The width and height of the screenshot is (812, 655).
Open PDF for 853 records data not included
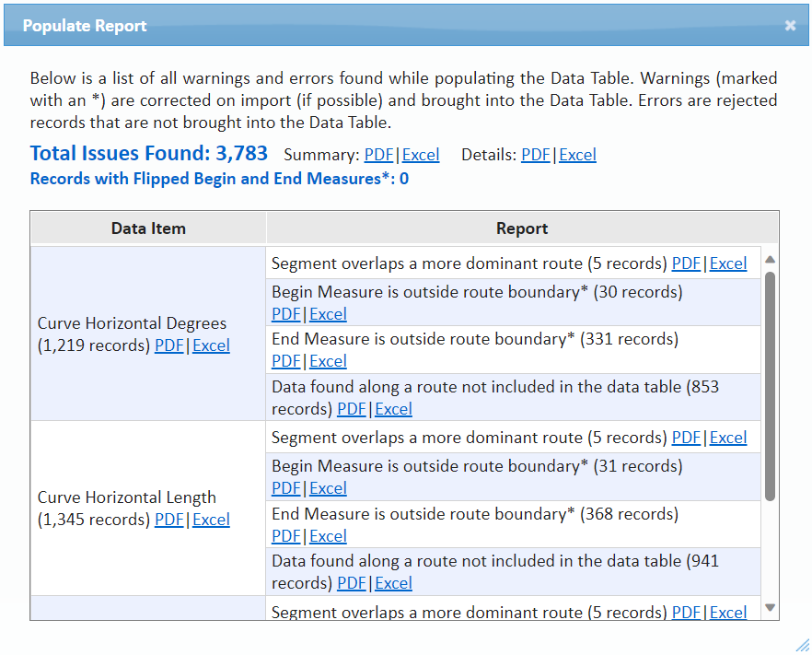(x=352, y=409)
